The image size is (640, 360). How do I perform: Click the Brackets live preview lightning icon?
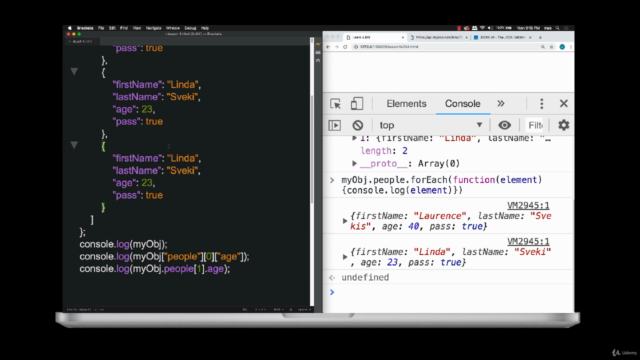[318, 44]
